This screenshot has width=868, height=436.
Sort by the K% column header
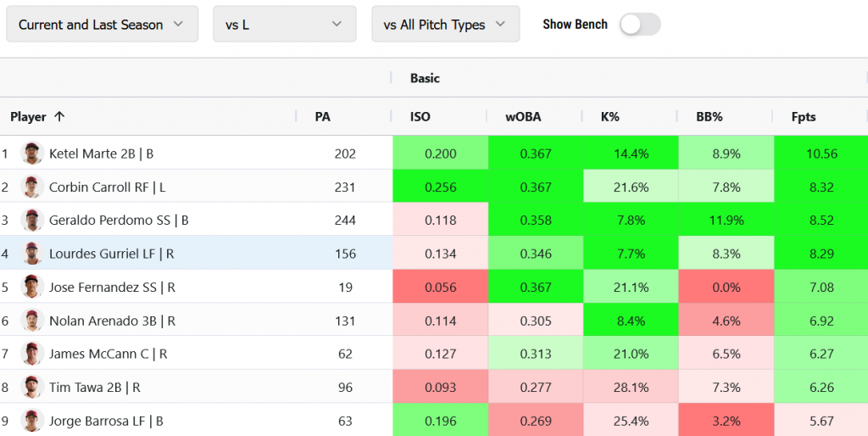[x=609, y=117]
